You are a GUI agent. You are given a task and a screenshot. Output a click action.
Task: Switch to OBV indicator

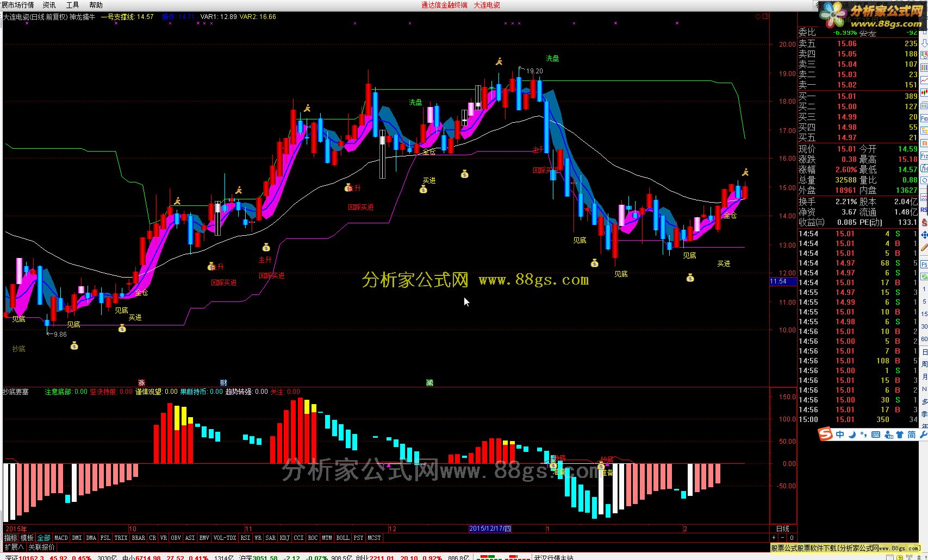176,538
